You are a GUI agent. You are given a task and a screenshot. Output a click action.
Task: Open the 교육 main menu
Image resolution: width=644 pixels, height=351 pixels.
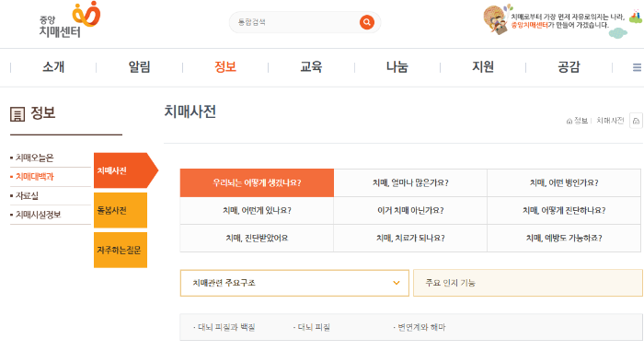(311, 66)
